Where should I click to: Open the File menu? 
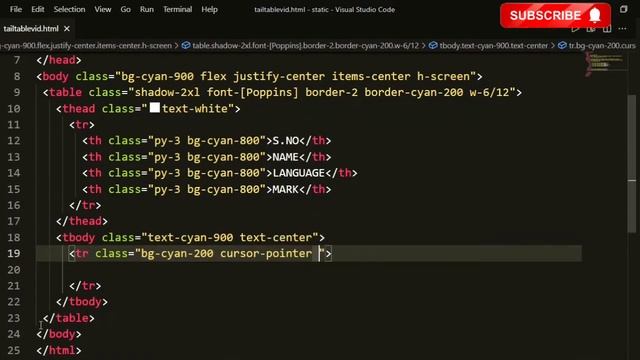[16, 9]
